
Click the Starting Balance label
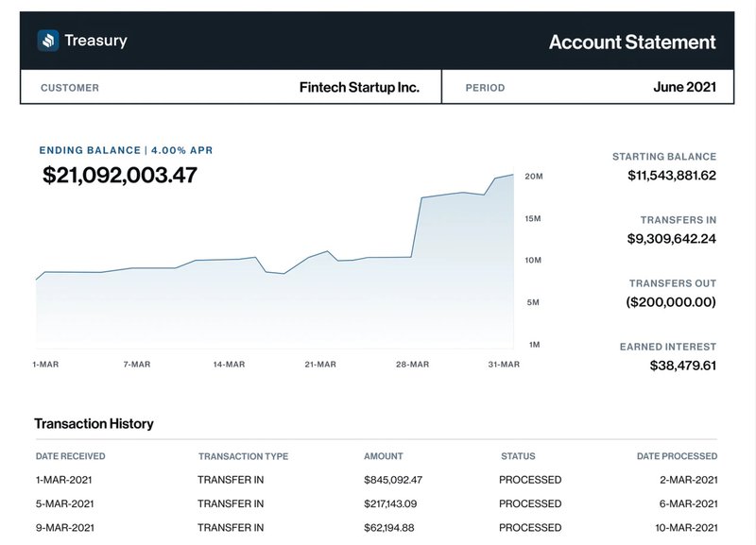[664, 157]
